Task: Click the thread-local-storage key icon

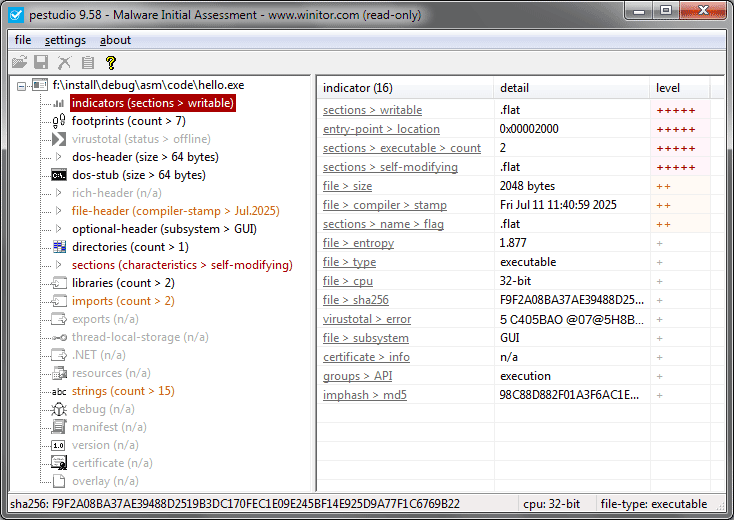Action: [59, 337]
